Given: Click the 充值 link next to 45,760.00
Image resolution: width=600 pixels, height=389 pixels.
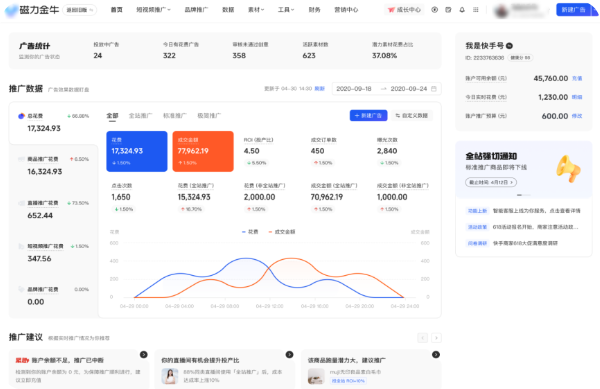Looking at the screenshot, I should click(577, 78).
